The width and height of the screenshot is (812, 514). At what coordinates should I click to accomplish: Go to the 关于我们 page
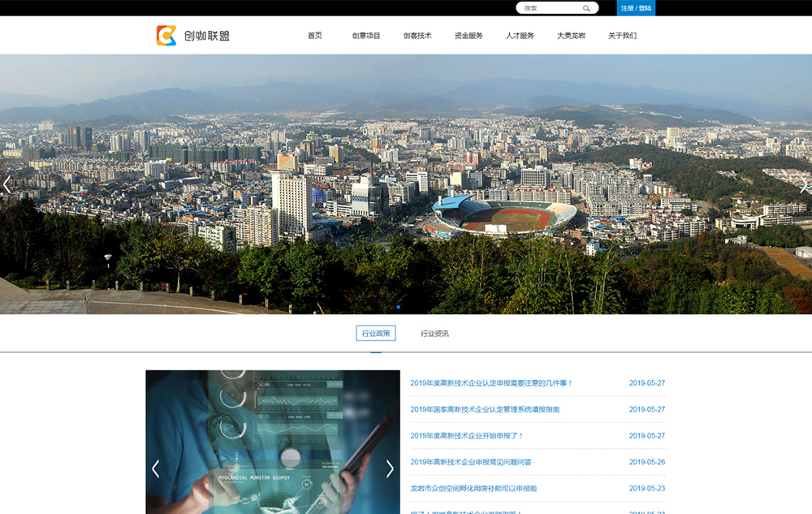pyautogui.click(x=622, y=36)
